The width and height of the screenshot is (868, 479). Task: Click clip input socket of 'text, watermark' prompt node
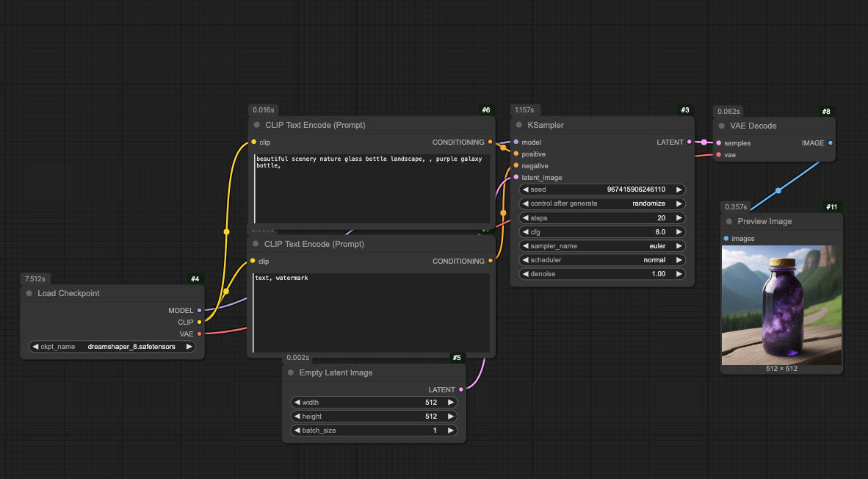point(253,262)
